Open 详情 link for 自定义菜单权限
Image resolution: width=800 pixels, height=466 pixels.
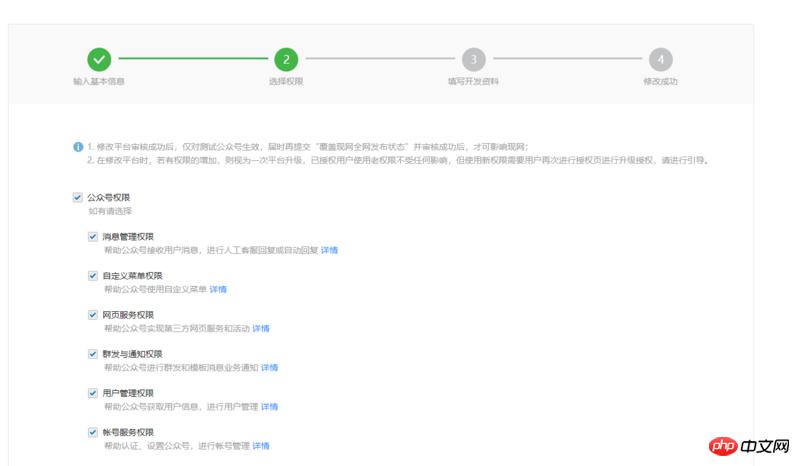point(218,289)
